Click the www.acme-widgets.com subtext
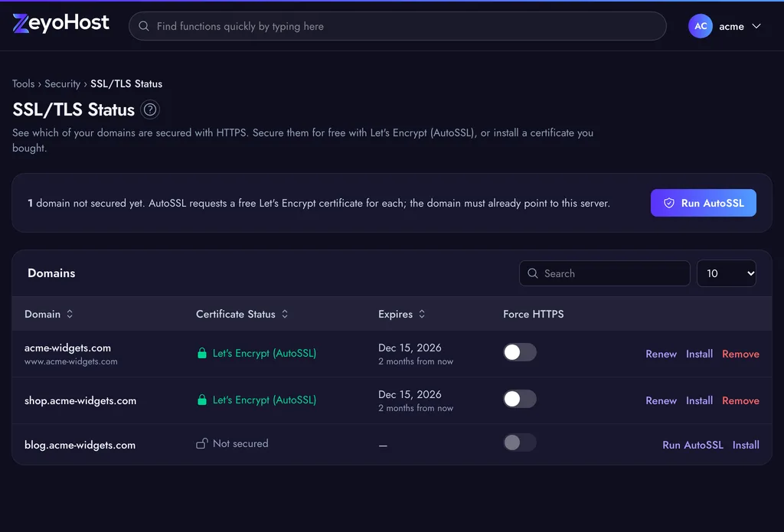Viewport: 784px width, 532px height. pyautogui.click(x=71, y=361)
